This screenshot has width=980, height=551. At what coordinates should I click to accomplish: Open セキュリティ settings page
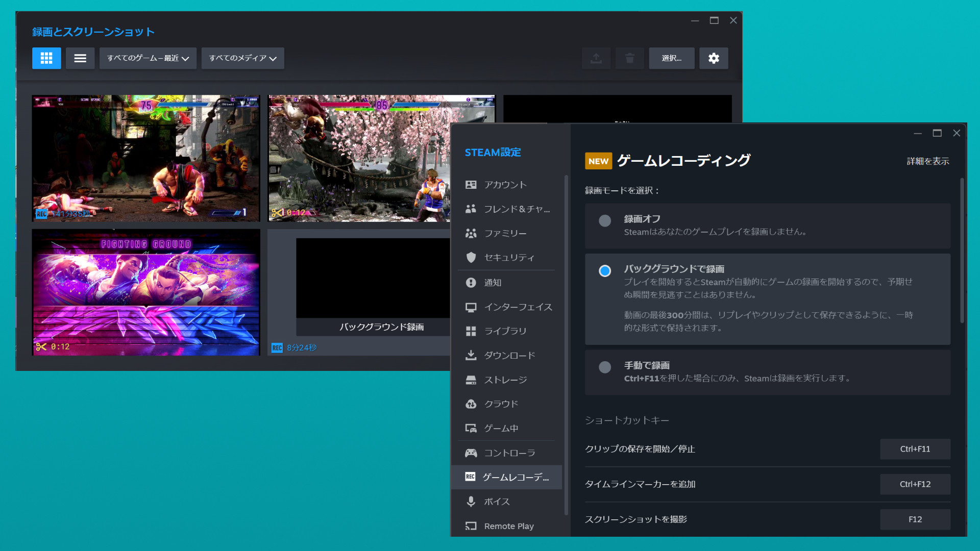507,258
